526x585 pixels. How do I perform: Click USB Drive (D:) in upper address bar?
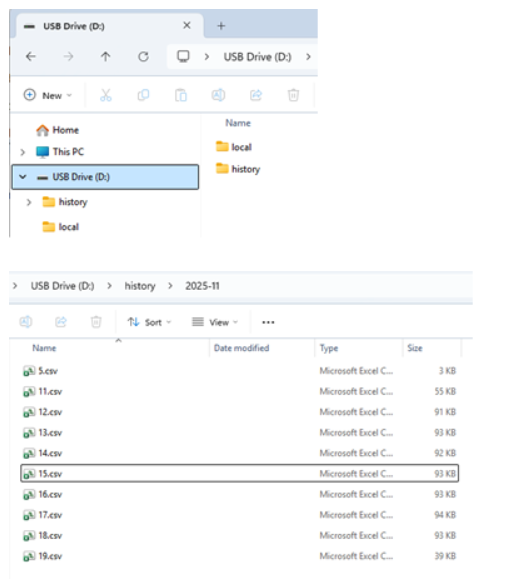[257, 57]
